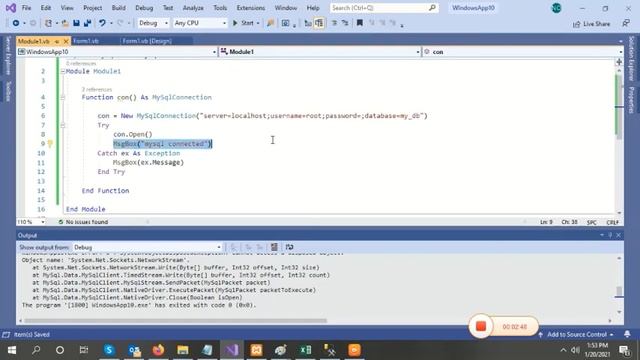Open the Analyze menu
Viewport: 640px width, 360px height.
point(193,8)
